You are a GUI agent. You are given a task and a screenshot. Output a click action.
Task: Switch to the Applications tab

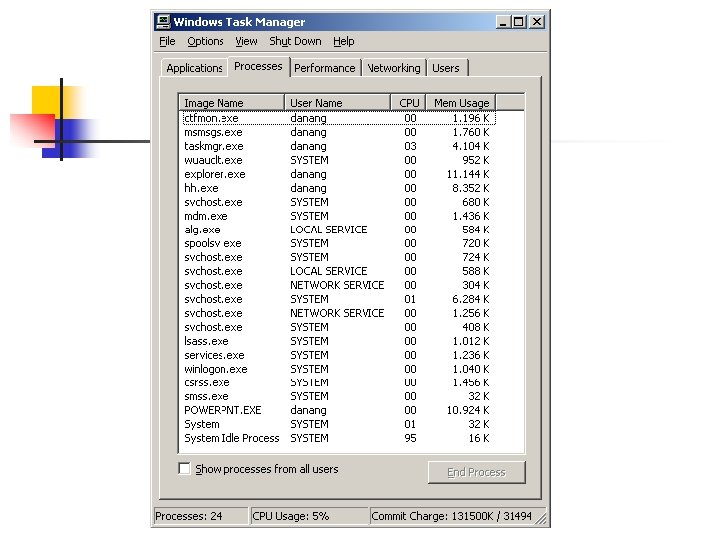pos(194,68)
